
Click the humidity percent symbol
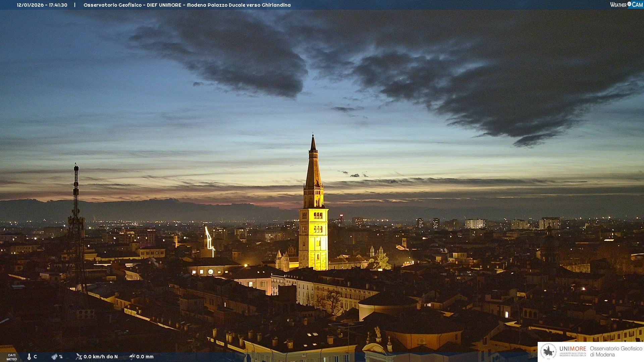click(61, 357)
